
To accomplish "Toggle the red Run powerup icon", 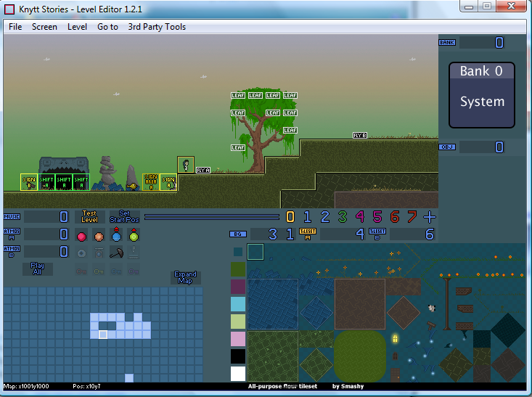I will point(81,236).
